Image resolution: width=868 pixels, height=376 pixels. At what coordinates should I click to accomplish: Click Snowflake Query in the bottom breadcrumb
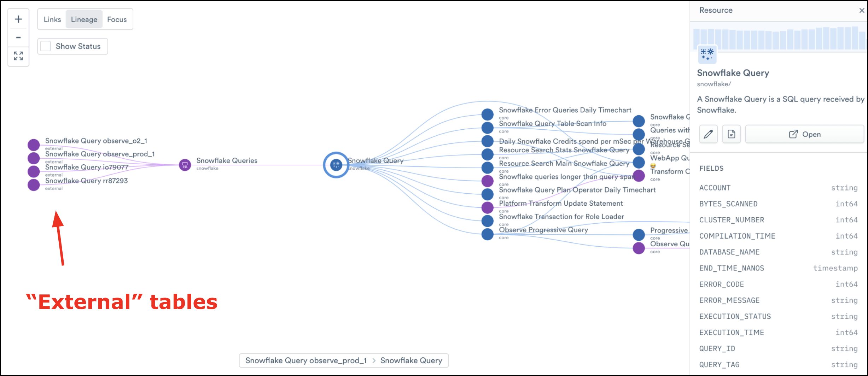coord(411,360)
